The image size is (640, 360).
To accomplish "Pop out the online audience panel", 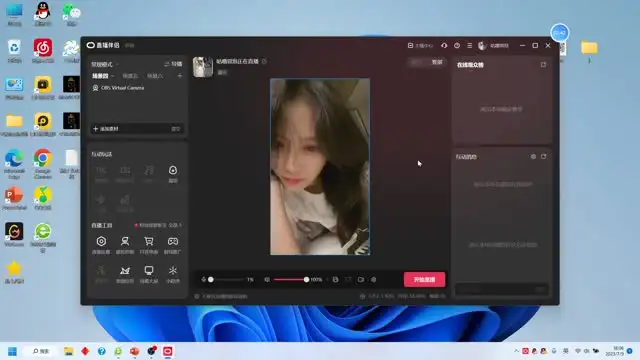I will (543, 64).
